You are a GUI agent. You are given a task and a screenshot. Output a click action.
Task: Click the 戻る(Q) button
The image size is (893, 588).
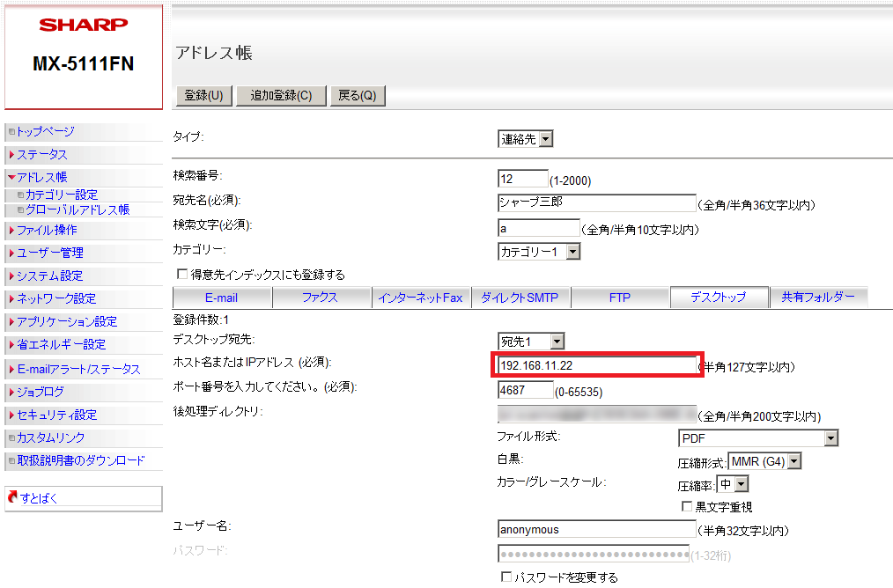pyautogui.click(x=357, y=96)
